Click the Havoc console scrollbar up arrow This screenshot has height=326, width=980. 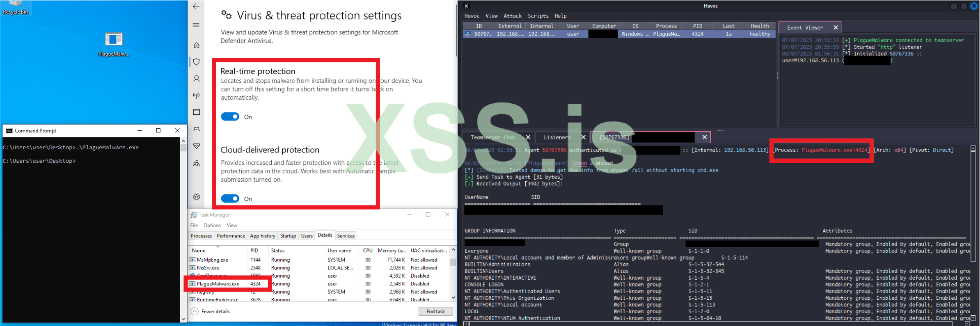click(973, 148)
